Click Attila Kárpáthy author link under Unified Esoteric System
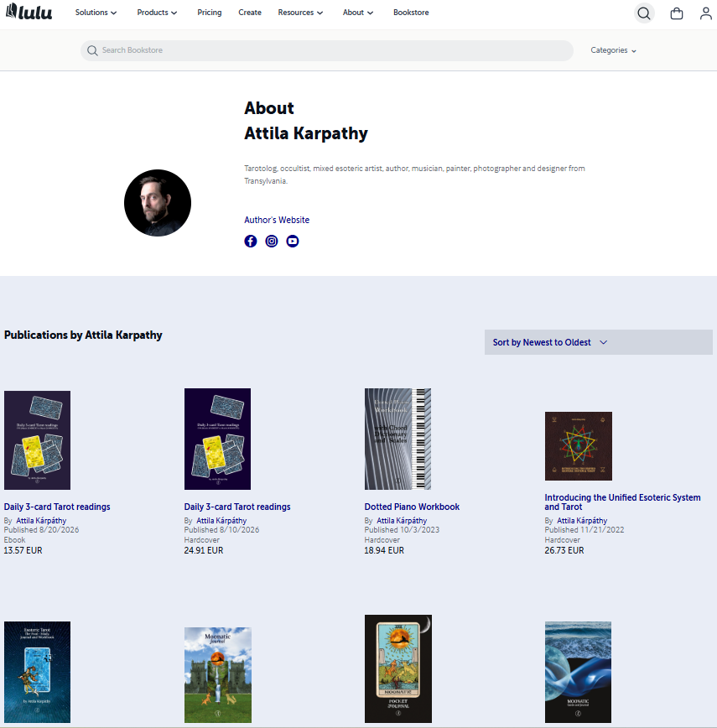The image size is (717, 728). (582, 521)
